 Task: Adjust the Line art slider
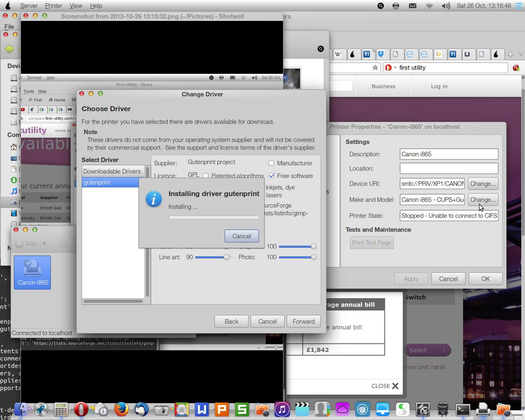226,257
